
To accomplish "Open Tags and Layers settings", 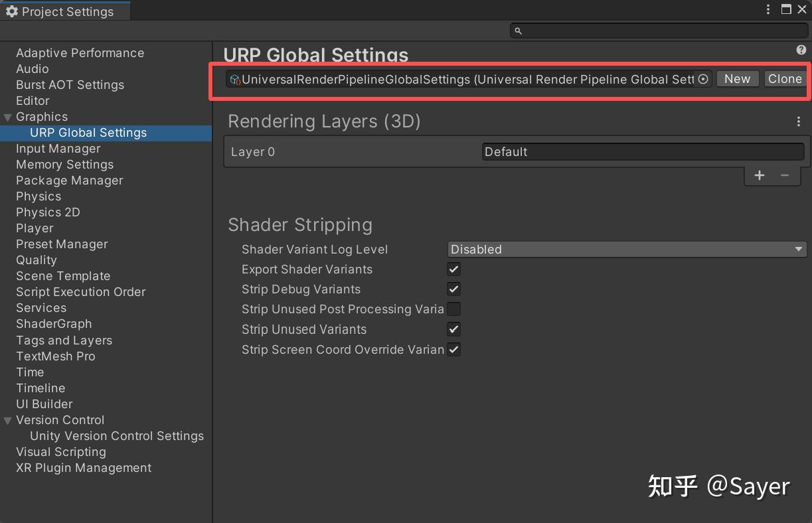I will click(64, 340).
